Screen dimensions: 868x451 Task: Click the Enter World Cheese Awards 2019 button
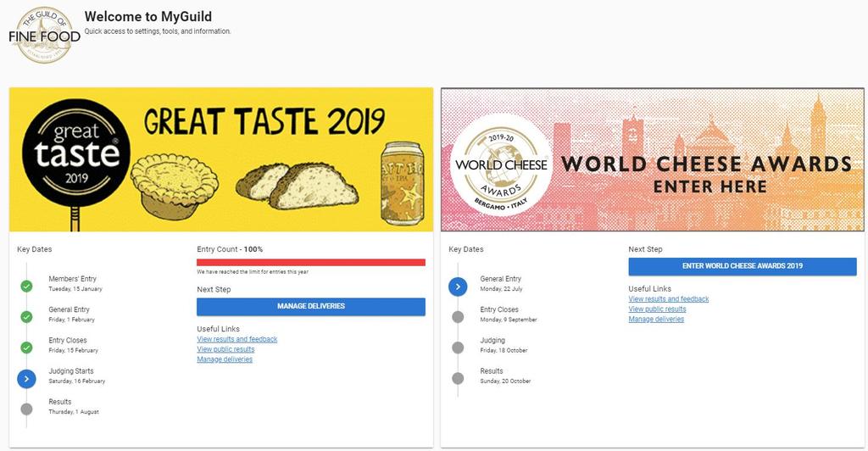(743, 266)
